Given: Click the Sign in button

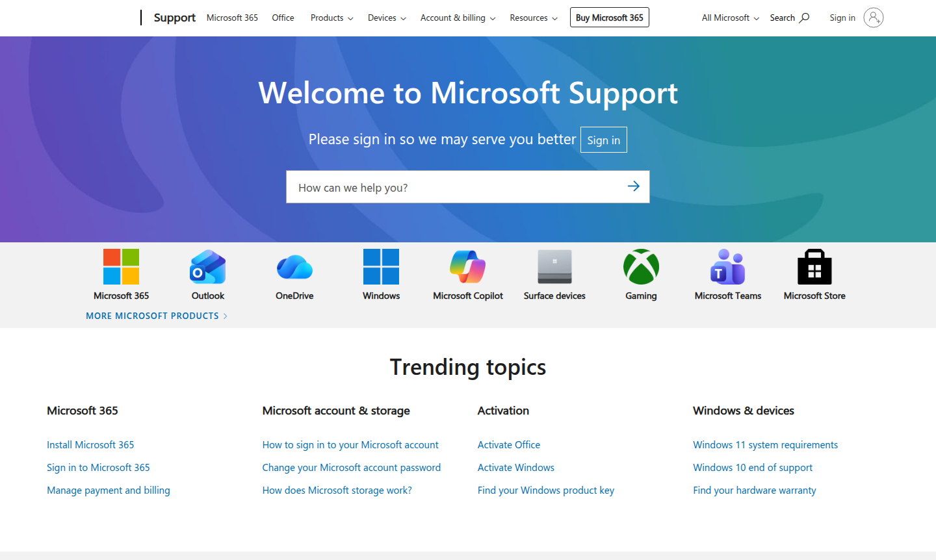Looking at the screenshot, I should [603, 139].
